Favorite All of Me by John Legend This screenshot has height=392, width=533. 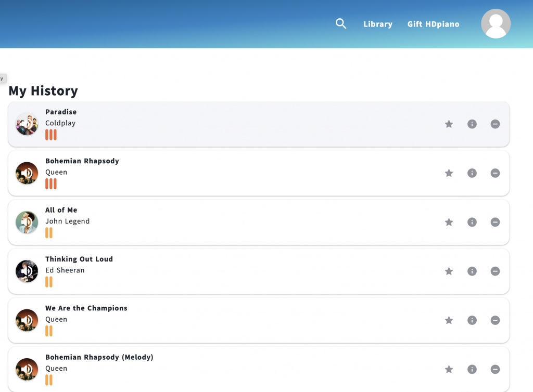[x=449, y=223]
